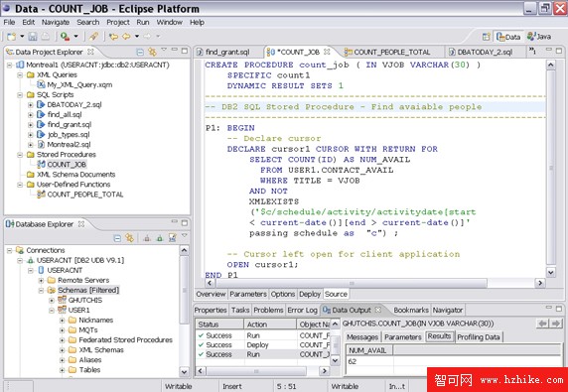
Task: Open the Navigate menu
Action: [56, 23]
